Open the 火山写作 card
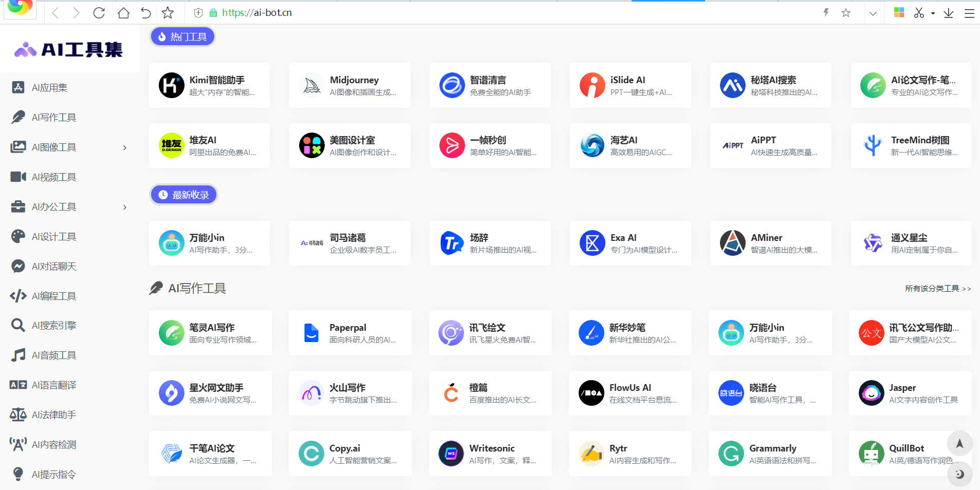Image resolution: width=980 pixels, height=490 pixels. click(350, 393)
